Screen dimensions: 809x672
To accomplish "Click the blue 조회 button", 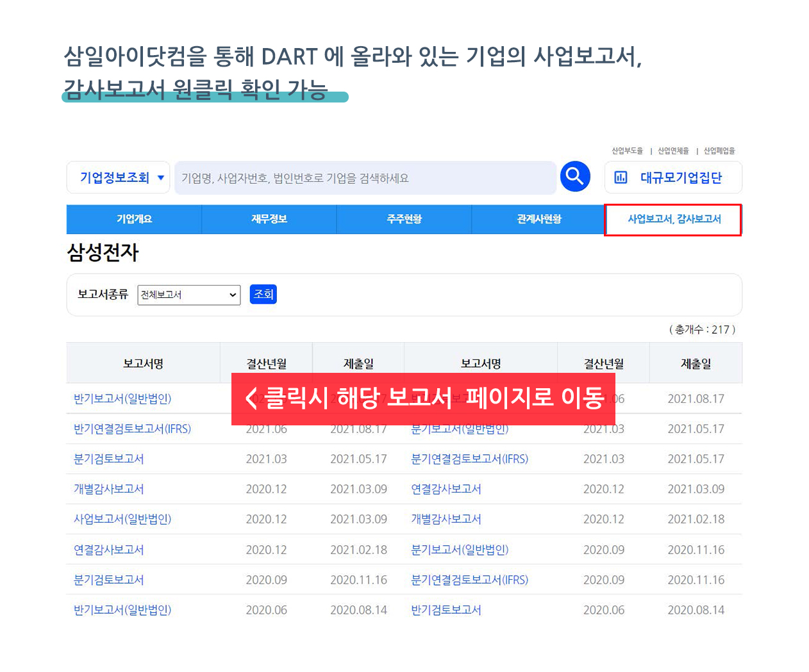I will pyautogui.click(x=263, y=295).
